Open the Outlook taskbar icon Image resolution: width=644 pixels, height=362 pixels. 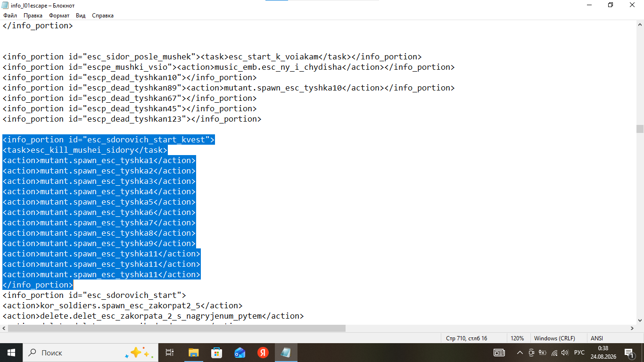coord(240,353)
